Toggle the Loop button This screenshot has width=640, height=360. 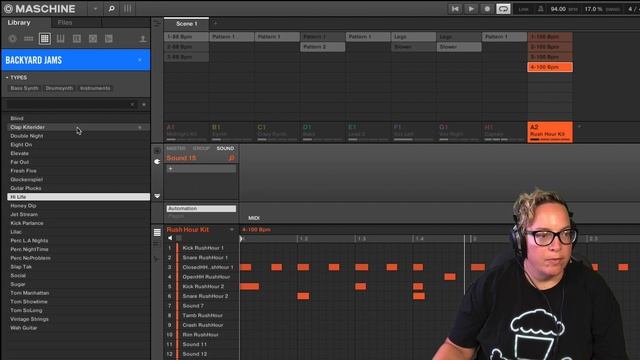click(x=503, y=9)
